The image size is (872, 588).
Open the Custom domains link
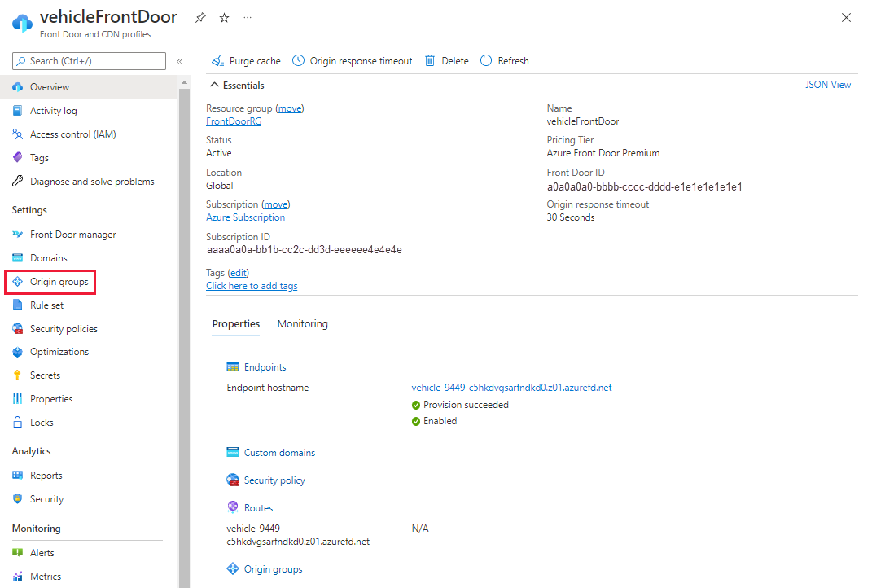(x=279, y=452)
